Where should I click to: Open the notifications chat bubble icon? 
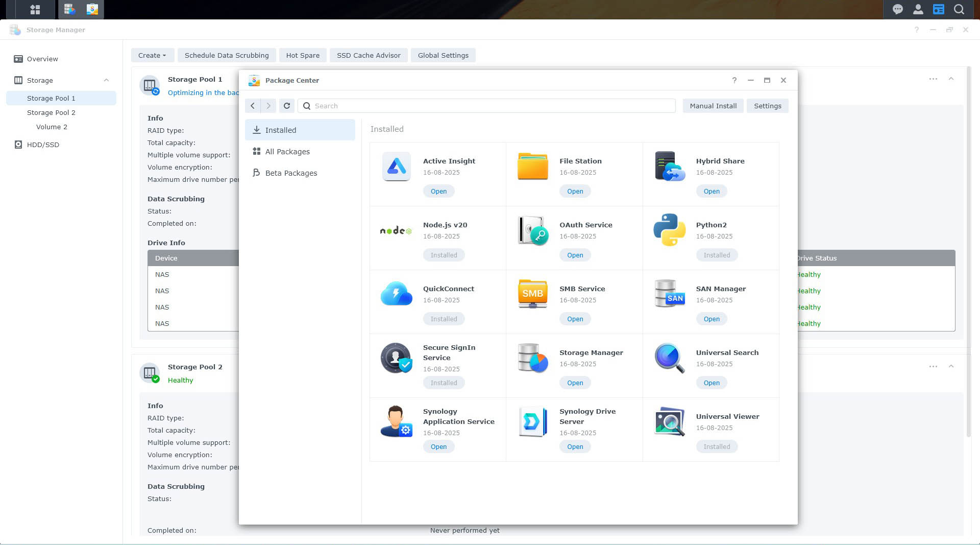[x=898, y=9]
